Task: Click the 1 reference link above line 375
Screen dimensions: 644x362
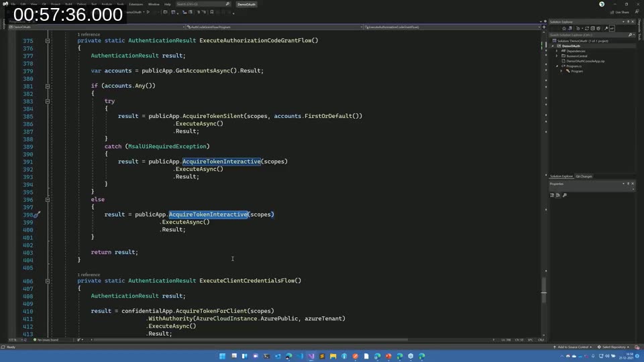Action: (x=89, y=34)
